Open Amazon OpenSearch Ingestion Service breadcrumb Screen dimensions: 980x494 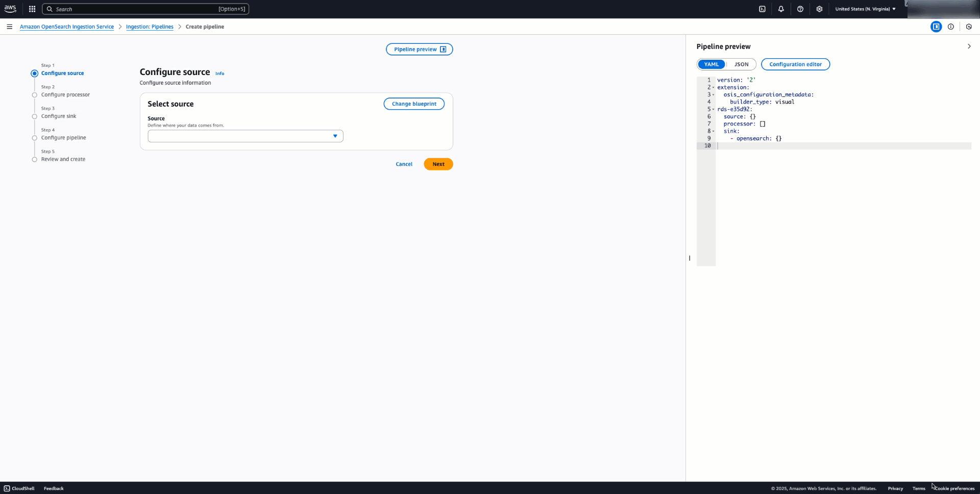tap(67, 27)
